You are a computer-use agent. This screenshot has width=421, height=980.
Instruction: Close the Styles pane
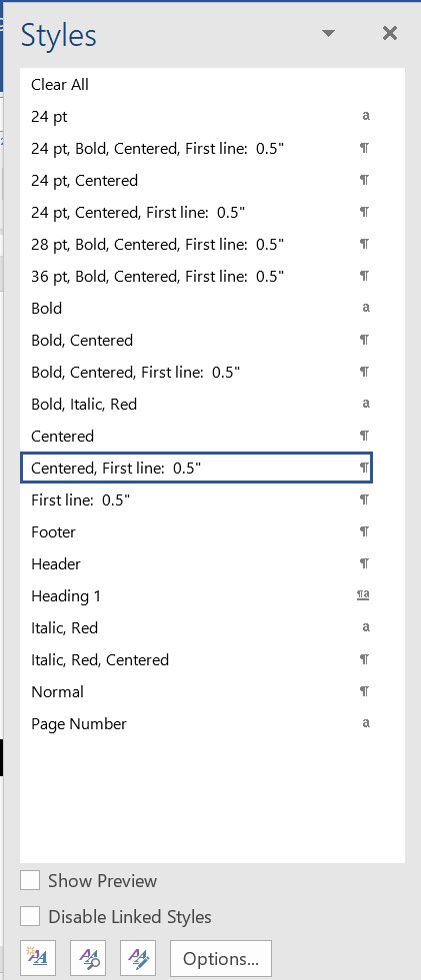click(x=390, y=33)
